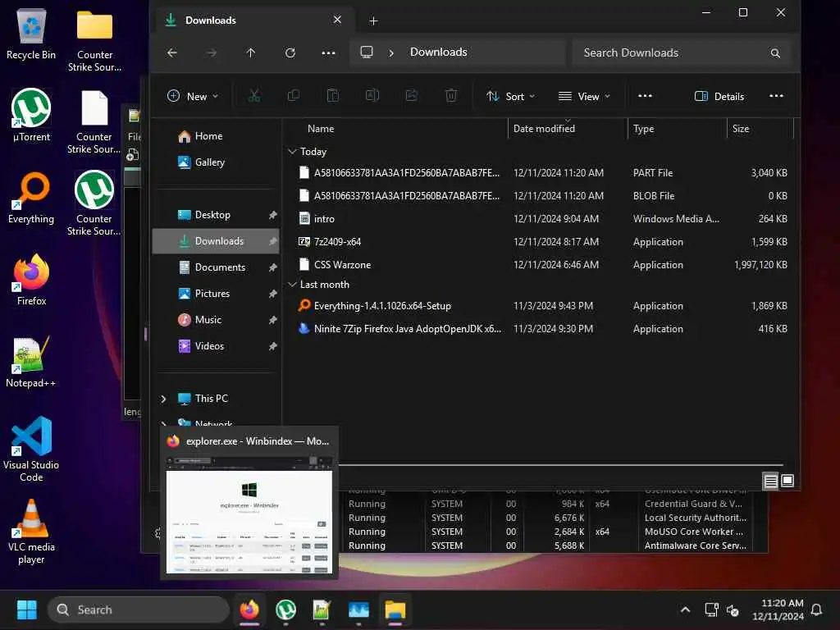Open Gallery in navigation pane

pos(216,162)
